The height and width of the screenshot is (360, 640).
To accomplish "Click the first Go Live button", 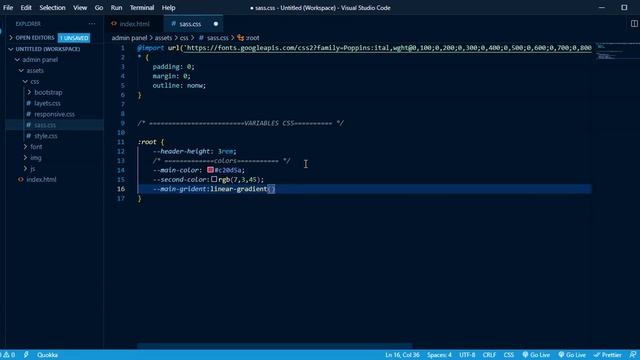I will click(x=536, y=355).
